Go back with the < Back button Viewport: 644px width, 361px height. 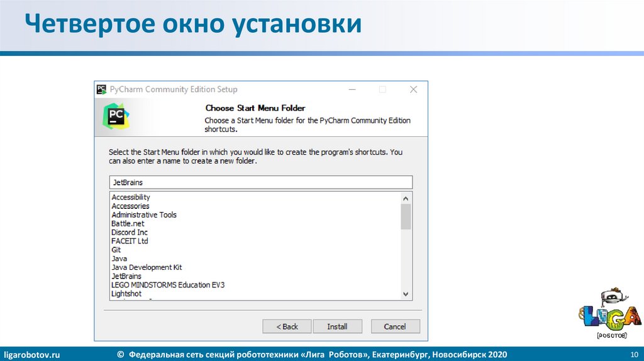[x=287, y=326]
